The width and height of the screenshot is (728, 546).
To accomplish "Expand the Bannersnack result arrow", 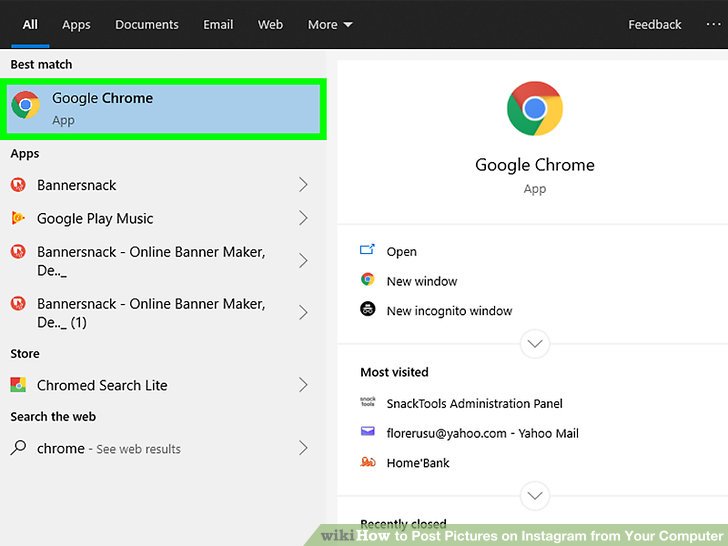I will coord(303,185).
